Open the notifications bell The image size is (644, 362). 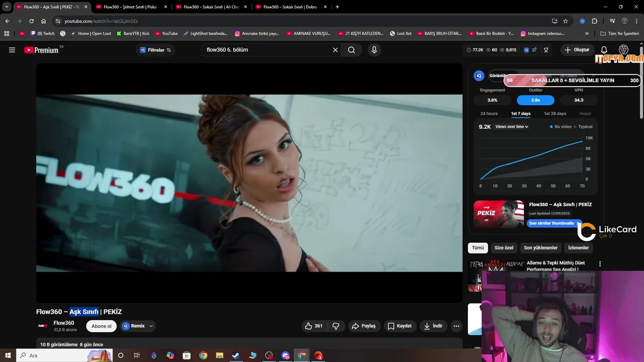tap(604, 50)
